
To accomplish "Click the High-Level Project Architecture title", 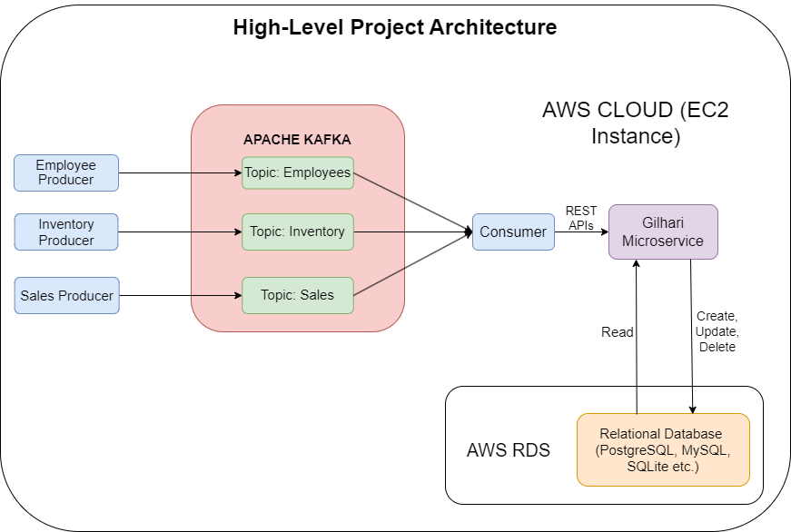I will [x=395, y=27].
